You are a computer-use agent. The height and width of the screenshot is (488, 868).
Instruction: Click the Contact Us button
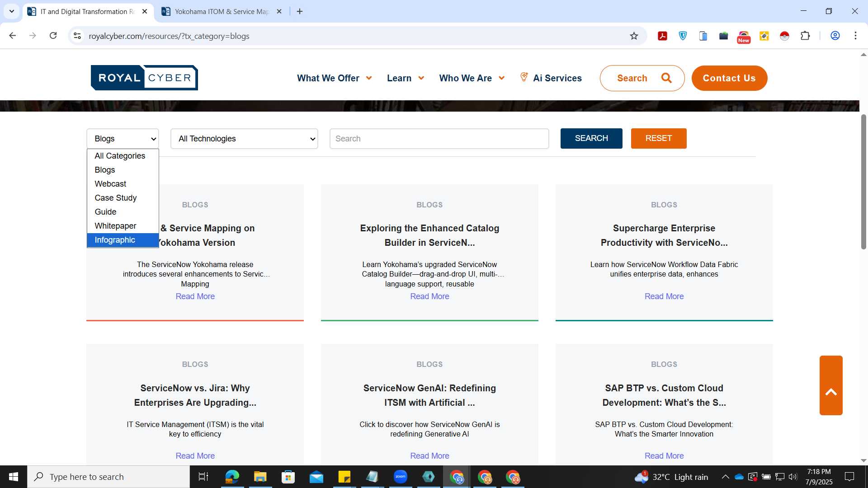729,78
